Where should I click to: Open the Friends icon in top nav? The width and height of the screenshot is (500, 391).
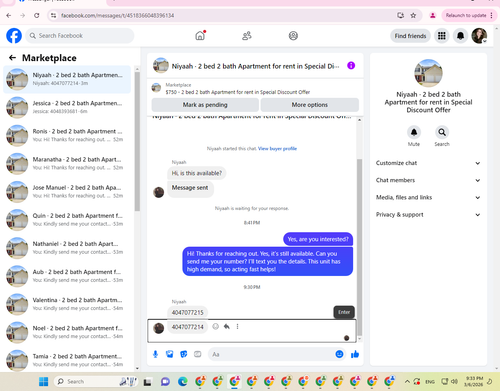coord(247,36)
